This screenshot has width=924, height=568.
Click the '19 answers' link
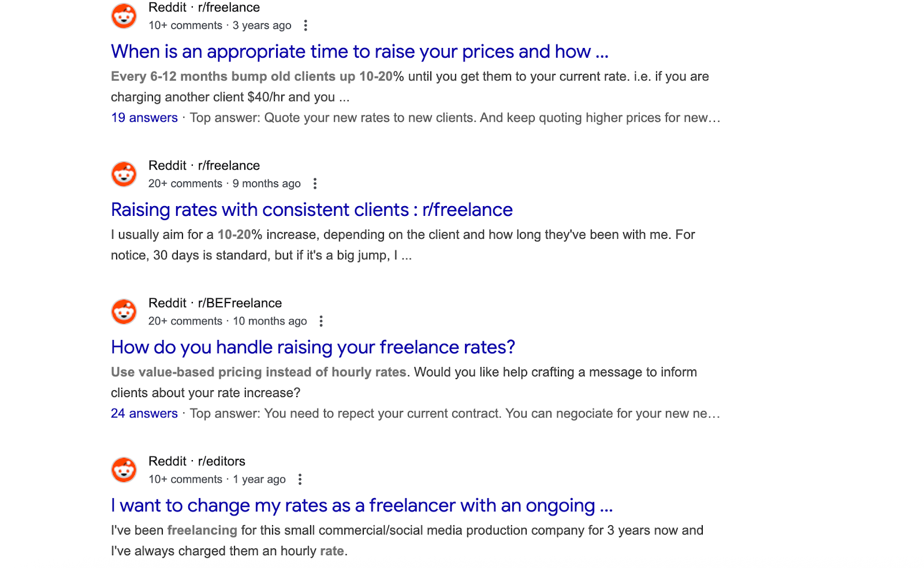coord(144,117)
